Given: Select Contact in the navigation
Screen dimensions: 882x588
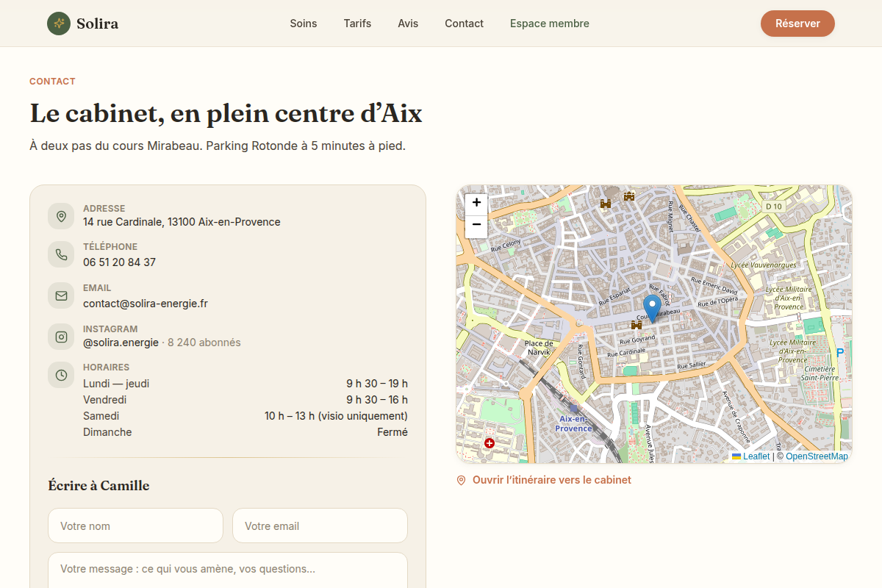Looking at the screenshot, I should point(464,24).
